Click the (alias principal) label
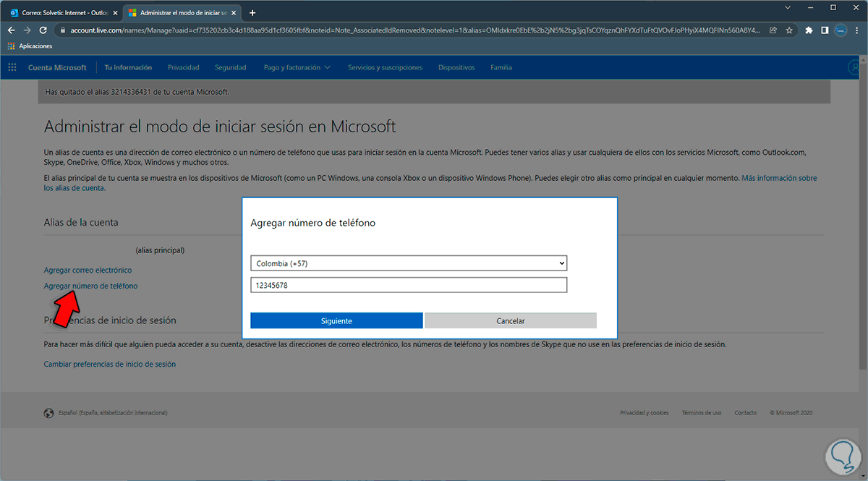Screen dimensions: 868x481 point(160,250)
